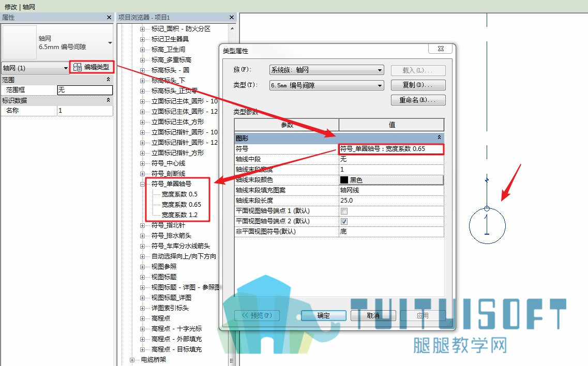Image resolution: width=588 pixels, height=366 pixels.
Task: Open the 族 family dropdown in dialog
Action: tap(327, 70)
